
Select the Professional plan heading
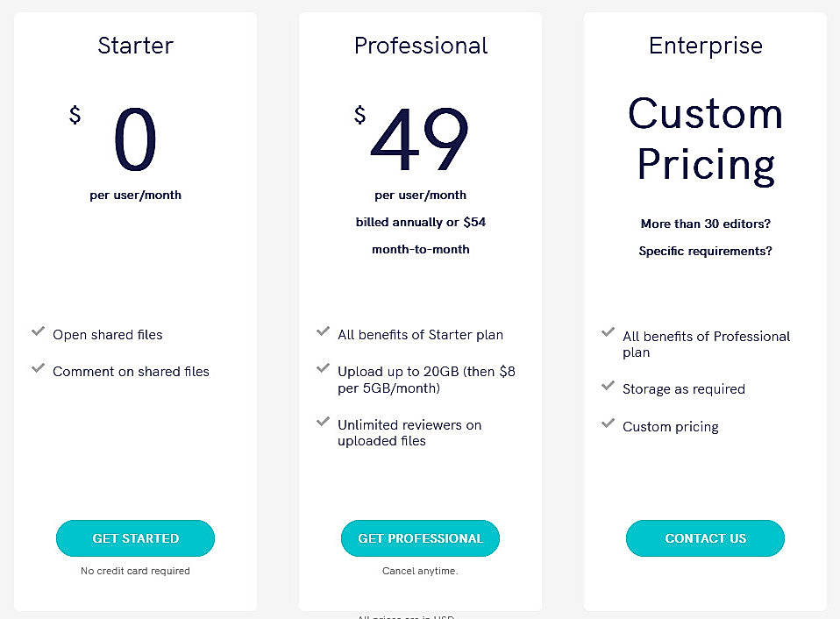point(421,46)
